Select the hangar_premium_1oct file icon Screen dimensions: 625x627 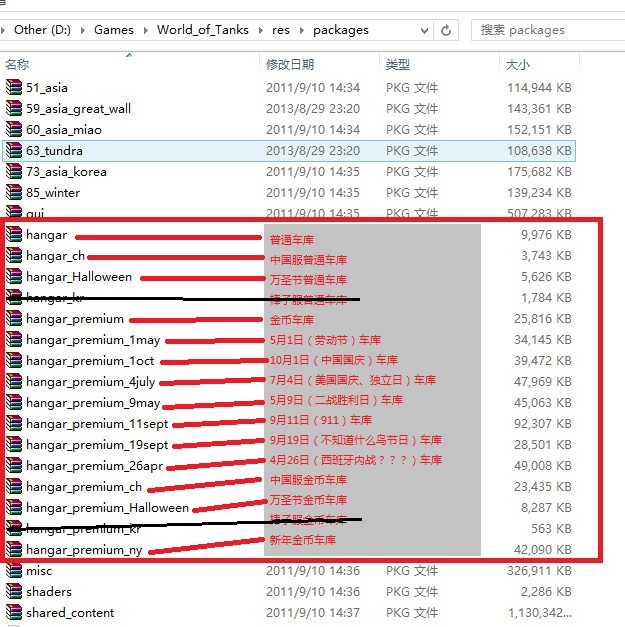[14, 360]
